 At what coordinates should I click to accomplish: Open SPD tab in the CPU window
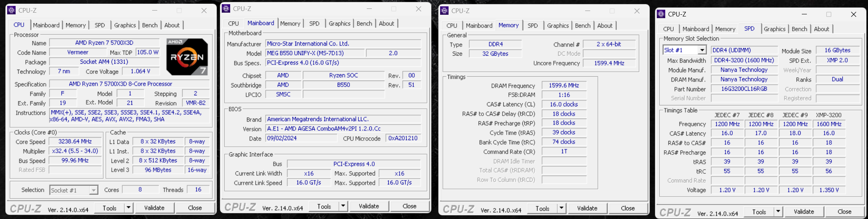pos(100,25)
